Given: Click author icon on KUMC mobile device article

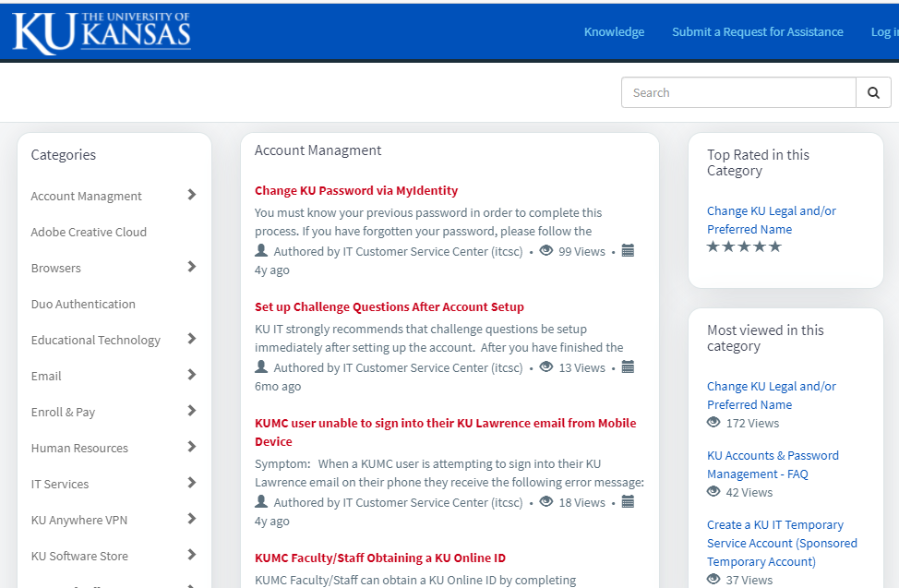Looking at the screenshot, I should (261, 501).
